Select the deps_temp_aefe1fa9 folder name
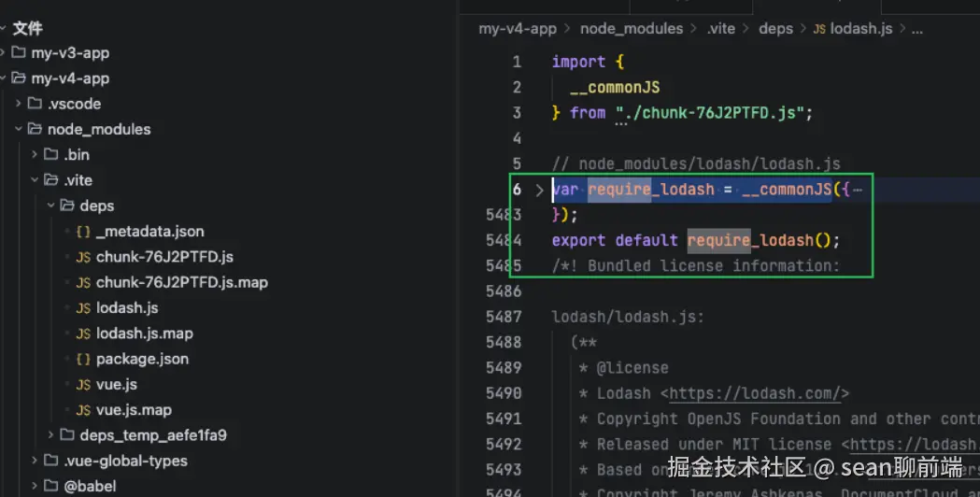This screenshot has width=980, height=497. (x=153, y=435)
